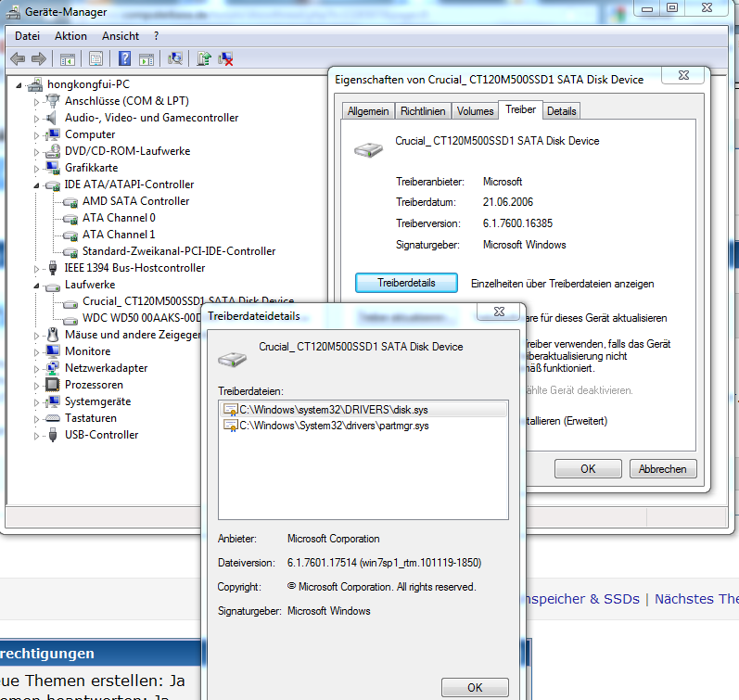
Task: Click the Back arrow in Geräte-Manager toolbar
Action: click(18, 59)
